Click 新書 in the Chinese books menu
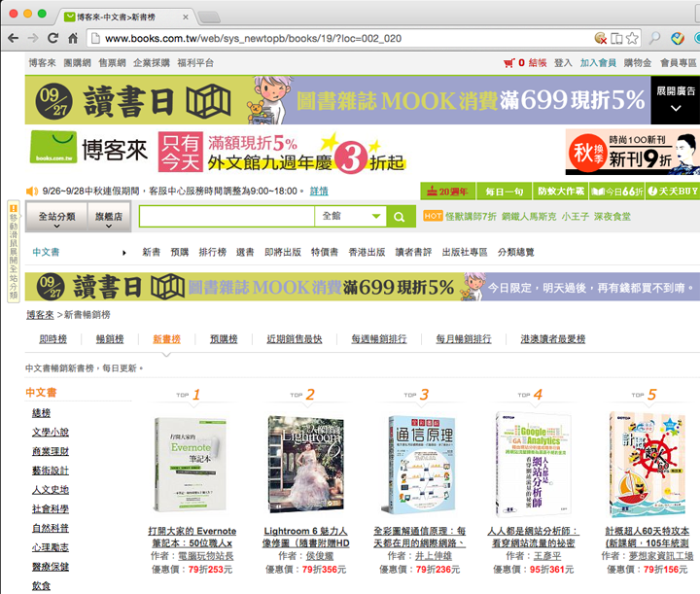This screenshot has width=700, height=594. tap(152, 252)
